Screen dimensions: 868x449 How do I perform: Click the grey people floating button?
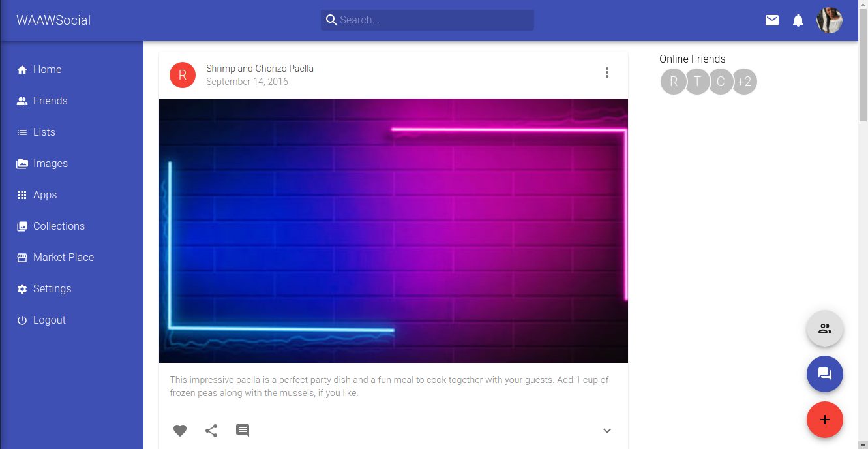(x=825, y=328)
